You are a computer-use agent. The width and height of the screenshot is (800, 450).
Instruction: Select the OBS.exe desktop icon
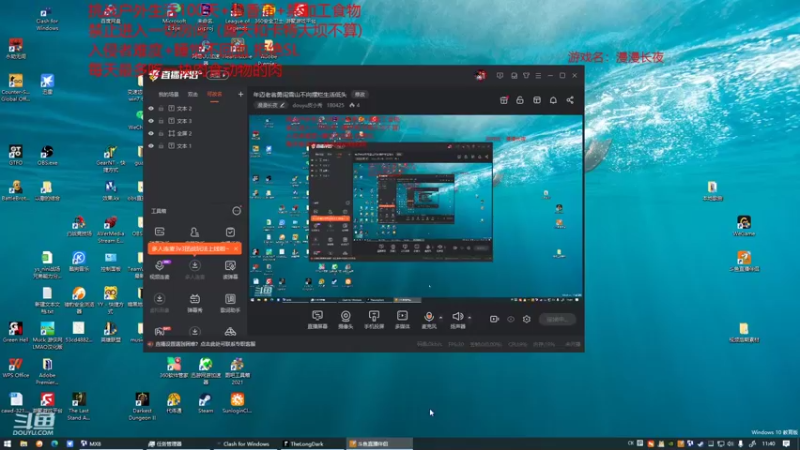click(x=47, y=156)
